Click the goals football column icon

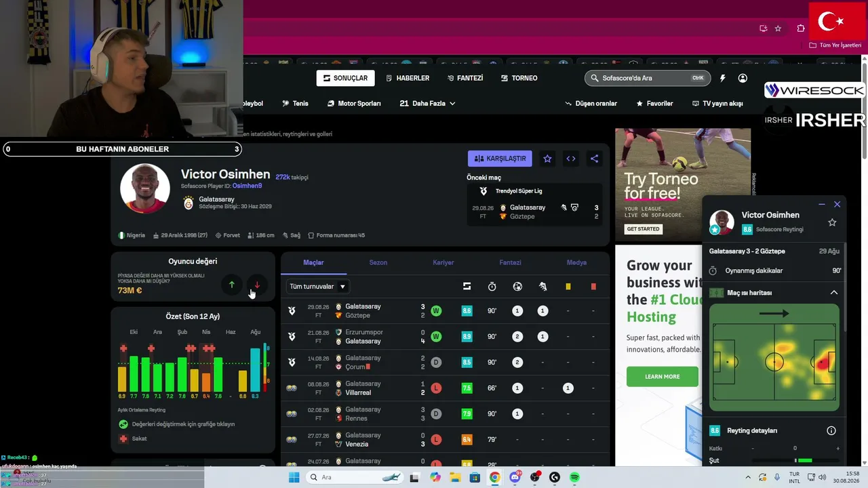[517, 287]
